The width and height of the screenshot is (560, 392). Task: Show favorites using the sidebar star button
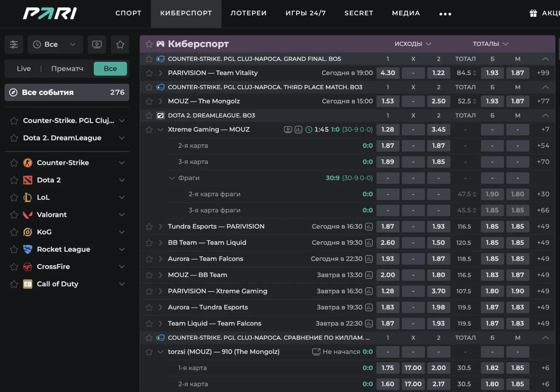[x=120, y=44]
